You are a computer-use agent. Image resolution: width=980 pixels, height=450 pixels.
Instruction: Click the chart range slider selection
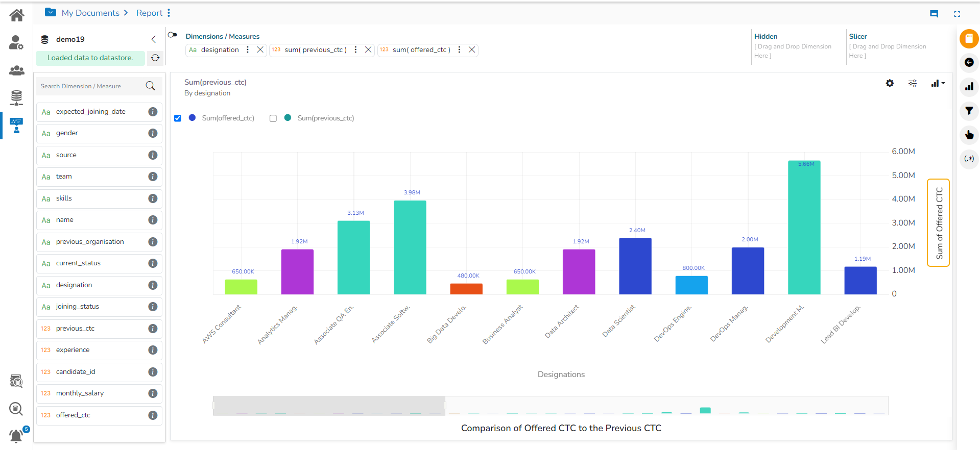coord(329,406)
